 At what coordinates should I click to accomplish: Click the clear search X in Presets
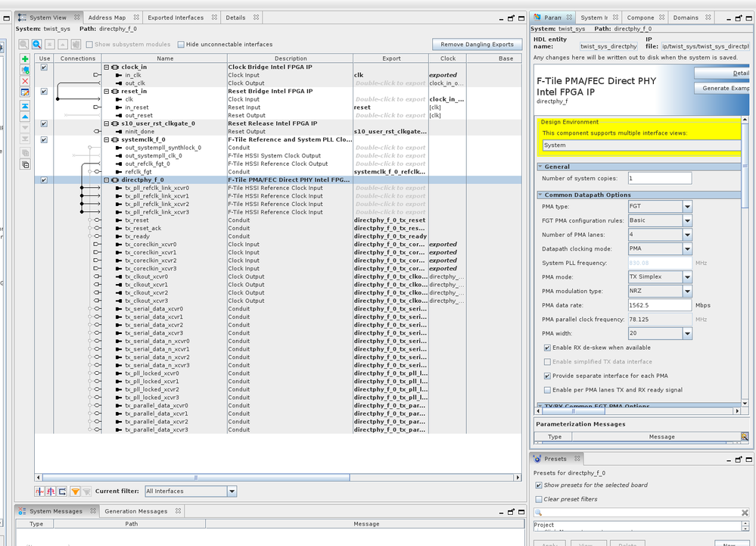744,513
